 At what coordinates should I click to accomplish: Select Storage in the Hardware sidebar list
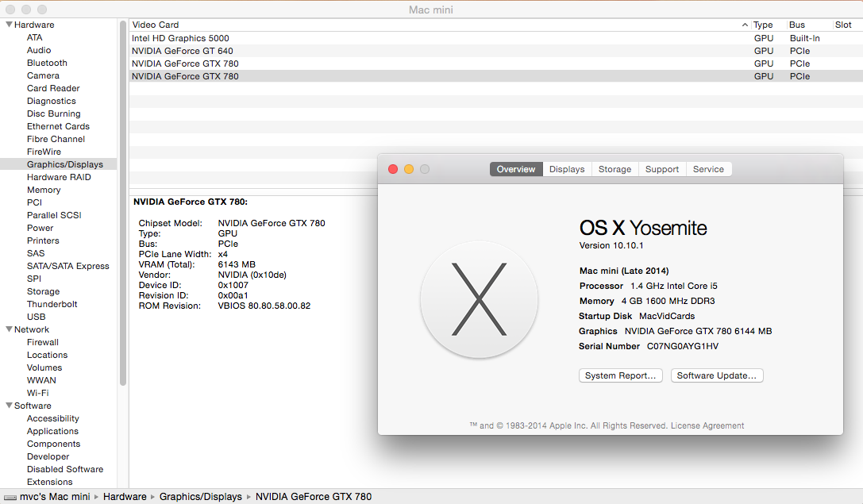(x=43, y=291)
